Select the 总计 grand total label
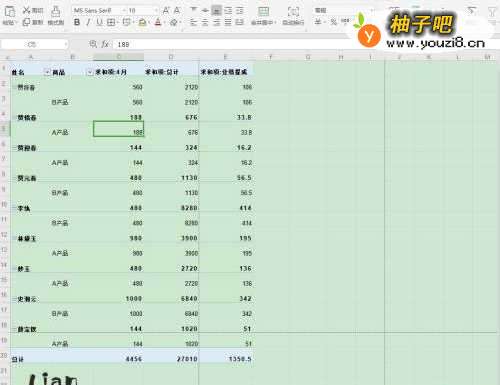This screenshot has width=500, height=385. 18,359
